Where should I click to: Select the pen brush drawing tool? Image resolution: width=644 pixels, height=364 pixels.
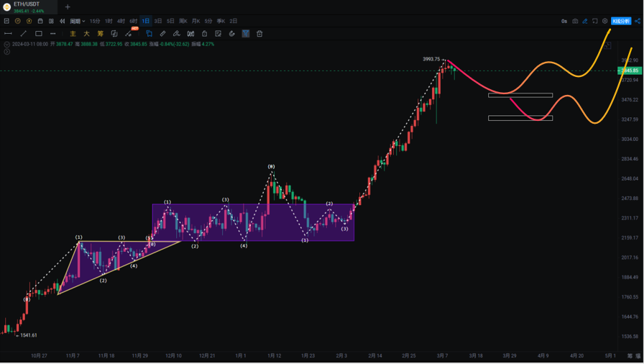(x=177, y=34)
